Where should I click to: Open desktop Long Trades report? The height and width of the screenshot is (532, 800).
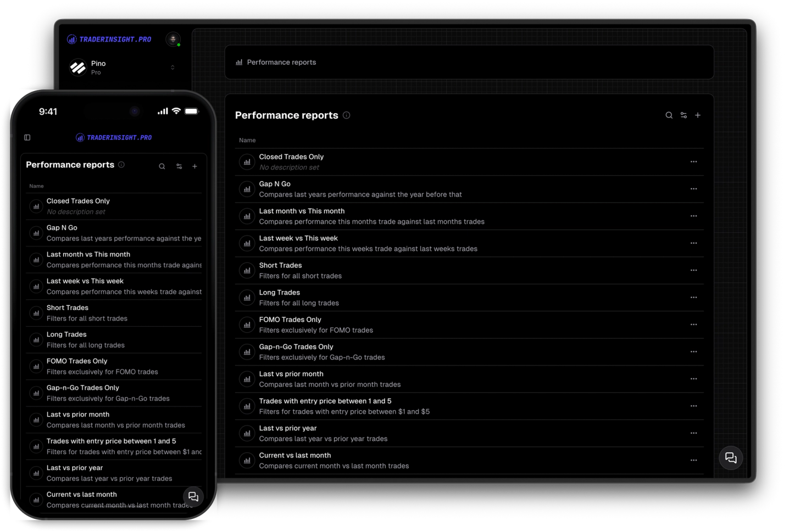click(x=469, y=298)
